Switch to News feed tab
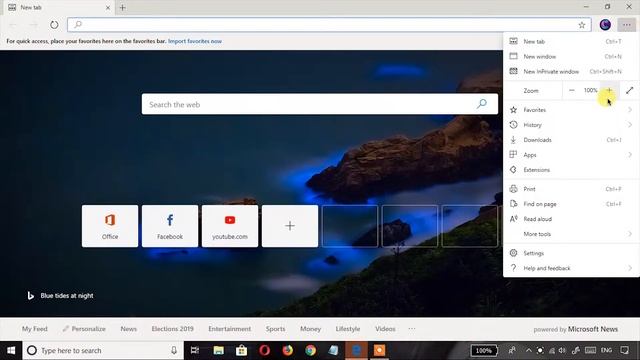Image resolution: width=640 pixels, height=360 pixels. pyautogui.click(x=129, y=329)
